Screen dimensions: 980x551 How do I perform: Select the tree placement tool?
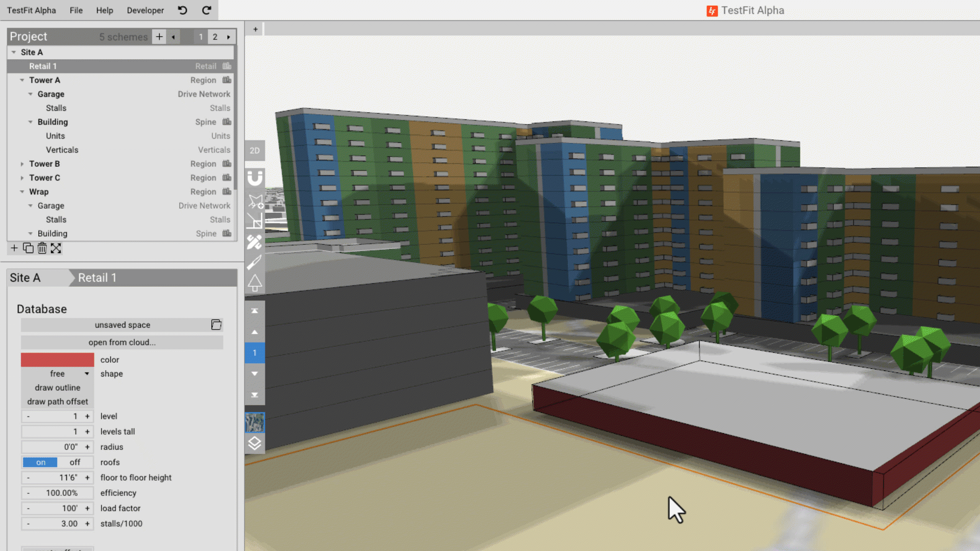click(255, 283)
